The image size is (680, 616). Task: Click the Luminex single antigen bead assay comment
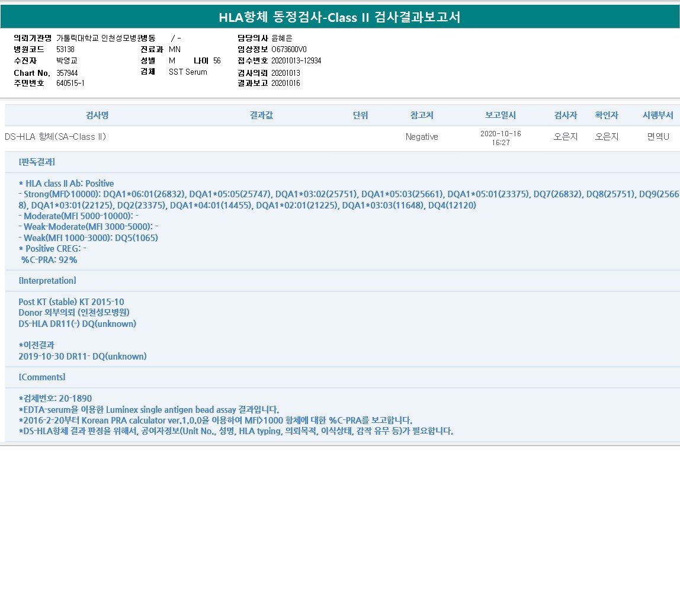pyautogui.click(x=149, y=409)
